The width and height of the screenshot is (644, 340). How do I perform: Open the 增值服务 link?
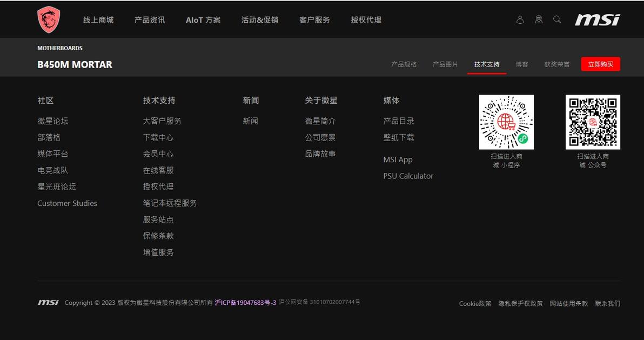[158, 252]
